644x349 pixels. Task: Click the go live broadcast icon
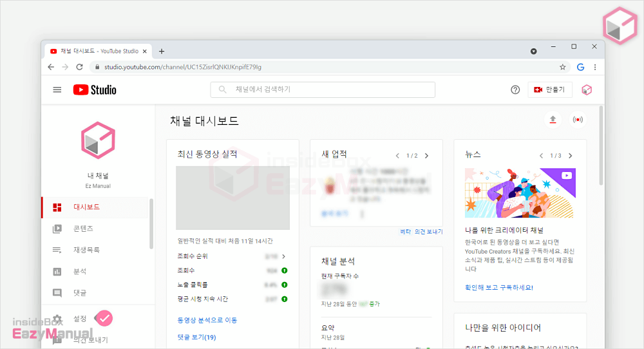[x=578, y=120]
